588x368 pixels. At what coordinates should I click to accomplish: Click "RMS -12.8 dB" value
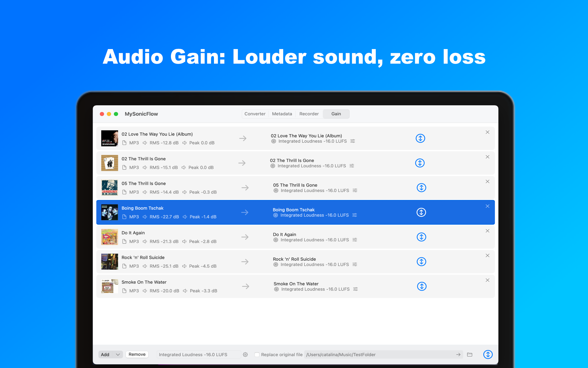[164, 143]
